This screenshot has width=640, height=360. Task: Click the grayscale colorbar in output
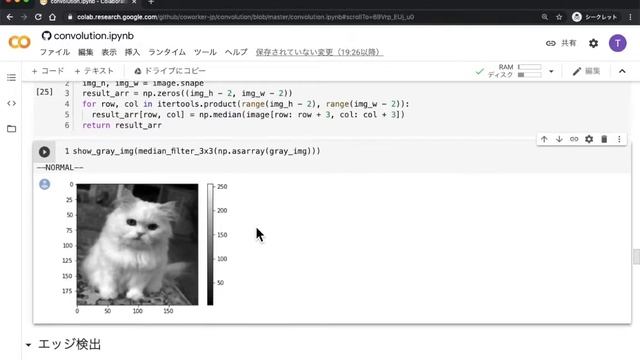(x=210, y=244)
